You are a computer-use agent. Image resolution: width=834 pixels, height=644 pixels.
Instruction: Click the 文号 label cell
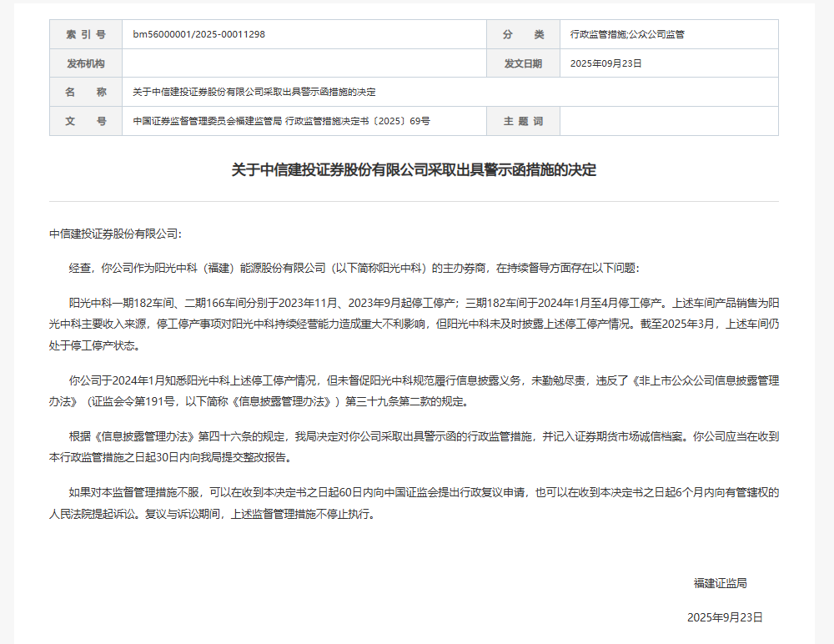[x=86, y=121]
